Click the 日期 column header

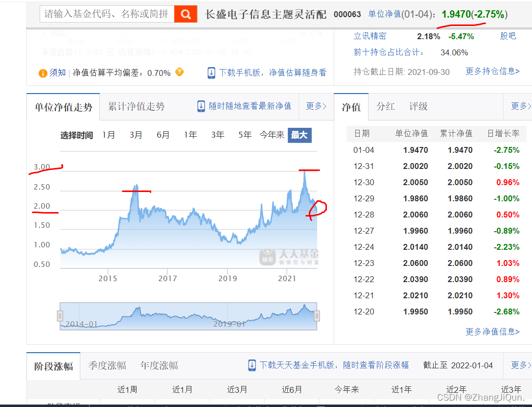click(x=362, y=133)
